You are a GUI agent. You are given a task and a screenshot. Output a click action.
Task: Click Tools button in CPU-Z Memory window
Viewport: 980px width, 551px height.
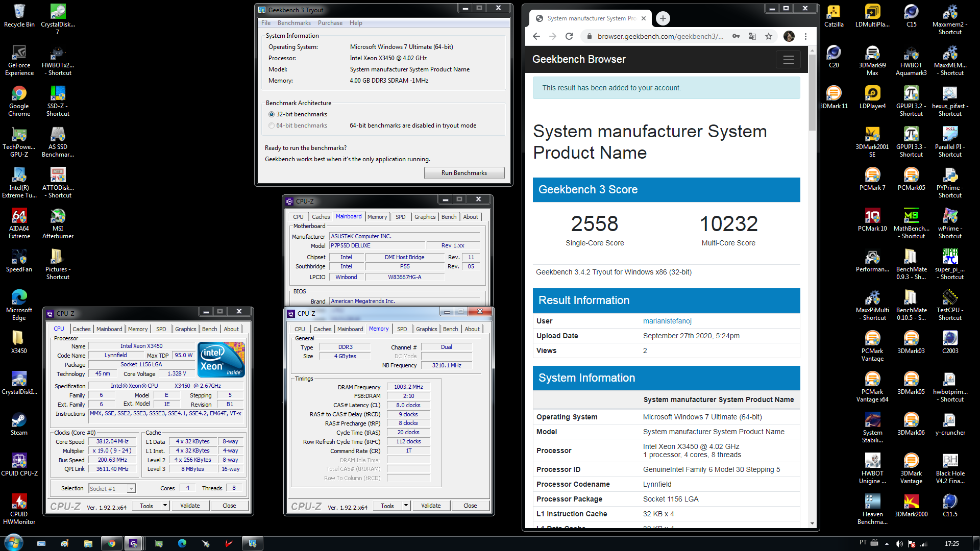click(x=387, y=506)
